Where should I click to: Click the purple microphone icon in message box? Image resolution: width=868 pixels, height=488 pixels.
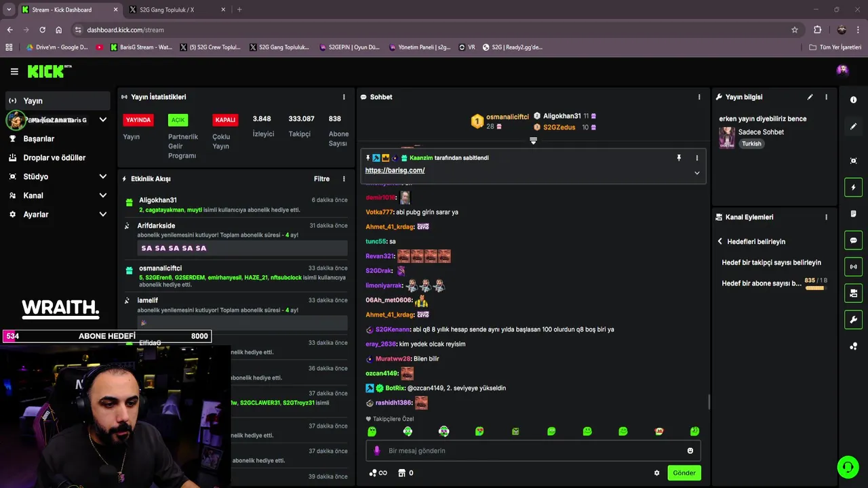point(378,451)
